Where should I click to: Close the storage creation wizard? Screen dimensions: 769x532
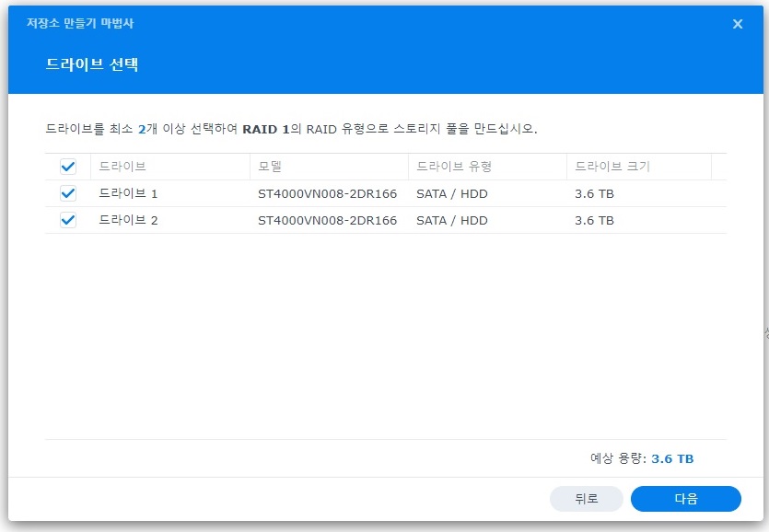pyautogui.click(x=737, y=24)
